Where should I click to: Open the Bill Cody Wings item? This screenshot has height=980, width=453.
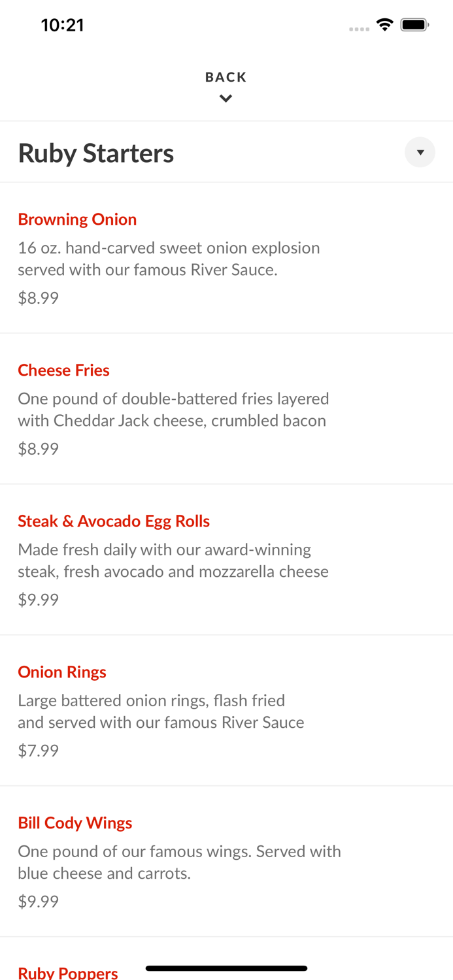coord(75,823)
